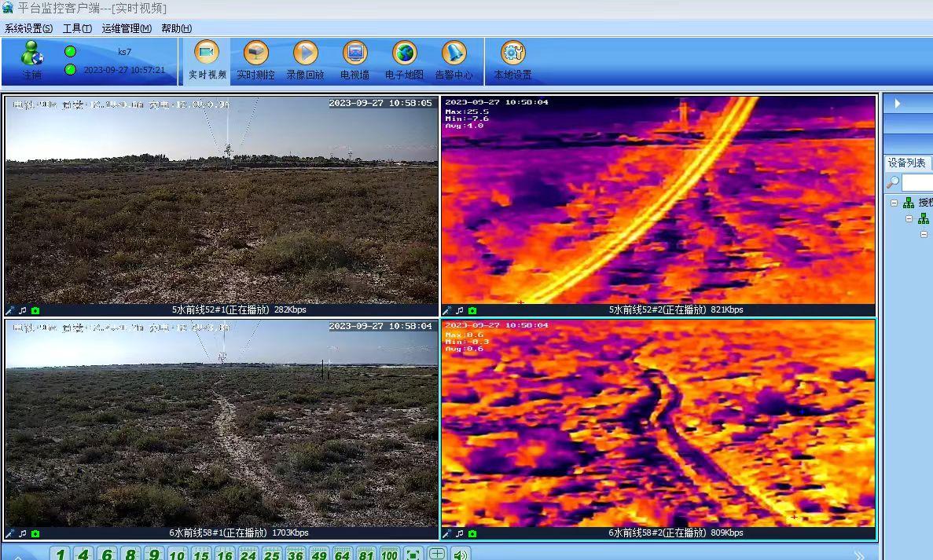The width and height of the screenshot is (933, 560).
Task: Click the 注销 logout user icon
Action: point(32,60)
